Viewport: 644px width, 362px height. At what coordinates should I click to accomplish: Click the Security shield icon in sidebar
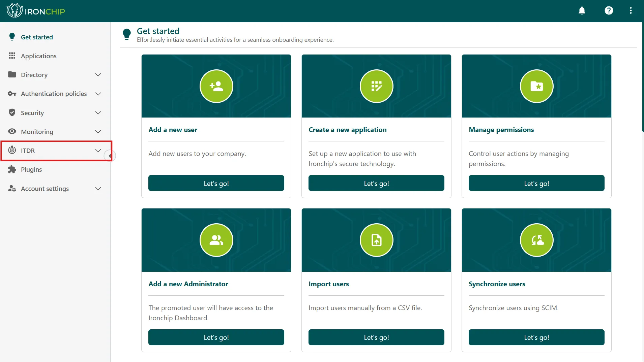[x=12, y=112]
